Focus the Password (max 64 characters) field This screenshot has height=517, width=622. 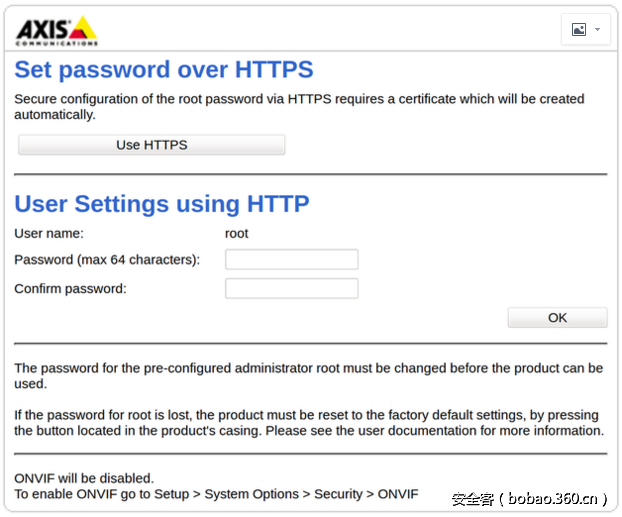coord(291,260)
